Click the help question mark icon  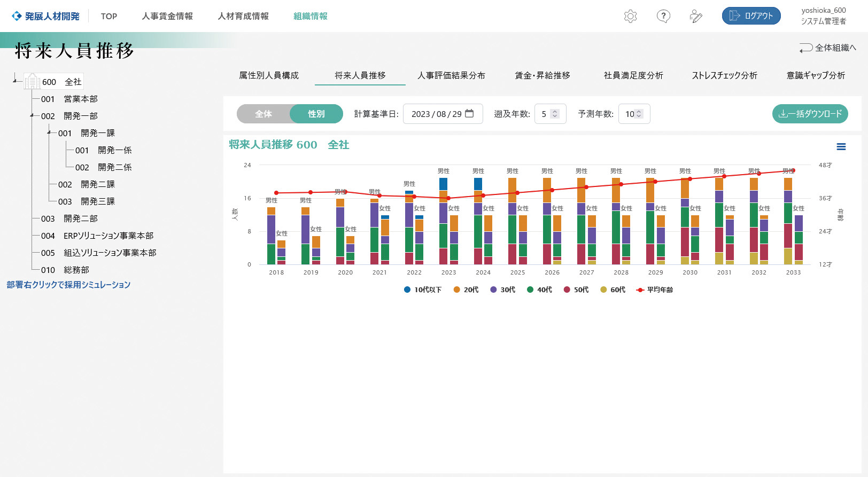coord(663,16)
